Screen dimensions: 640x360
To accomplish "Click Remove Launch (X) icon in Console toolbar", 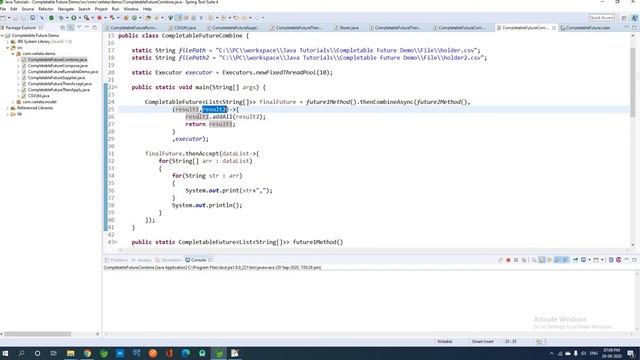I will pyautogui.click(x=516, y=260).
